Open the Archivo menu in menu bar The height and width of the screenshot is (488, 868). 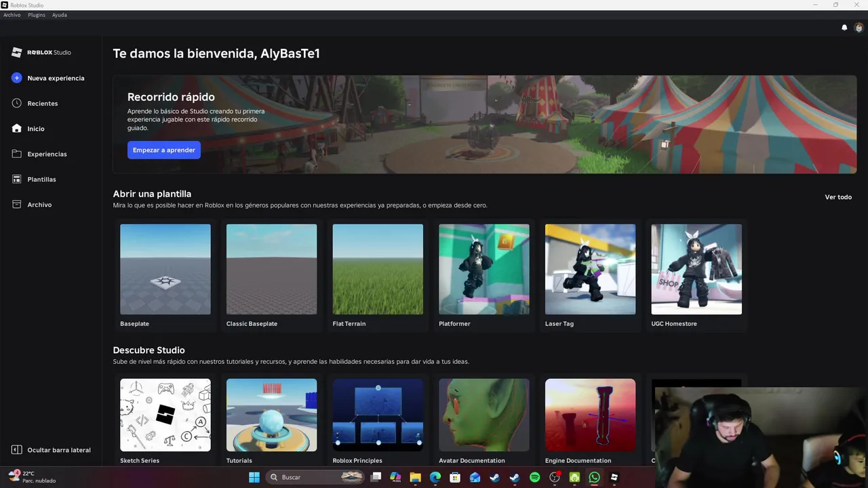[x=12, y=15]
